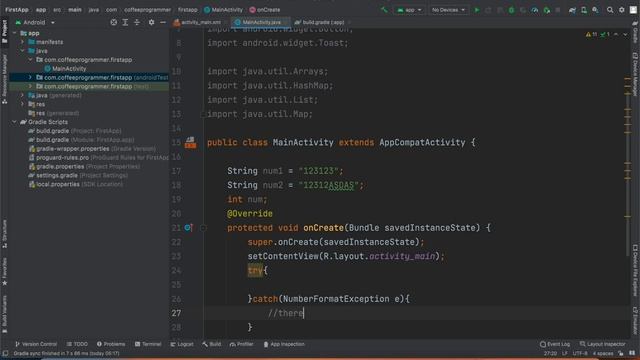Open the Problems tool window
This screenshot has width=640, height=360.
111,344
